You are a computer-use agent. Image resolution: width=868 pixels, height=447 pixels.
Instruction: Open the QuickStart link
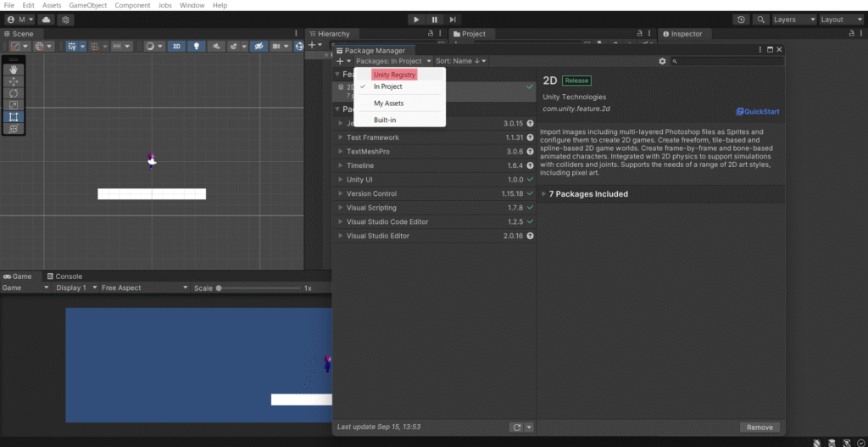(x=757, y=112)
